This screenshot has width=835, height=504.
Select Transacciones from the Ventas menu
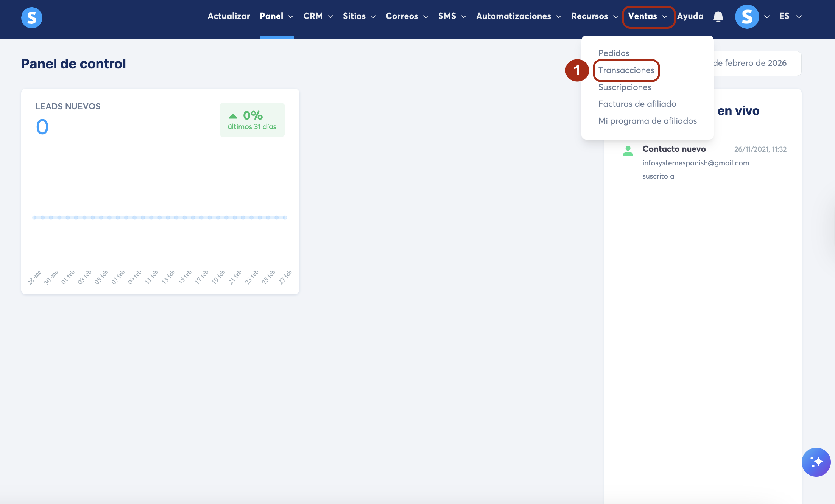tap(626, 70)
